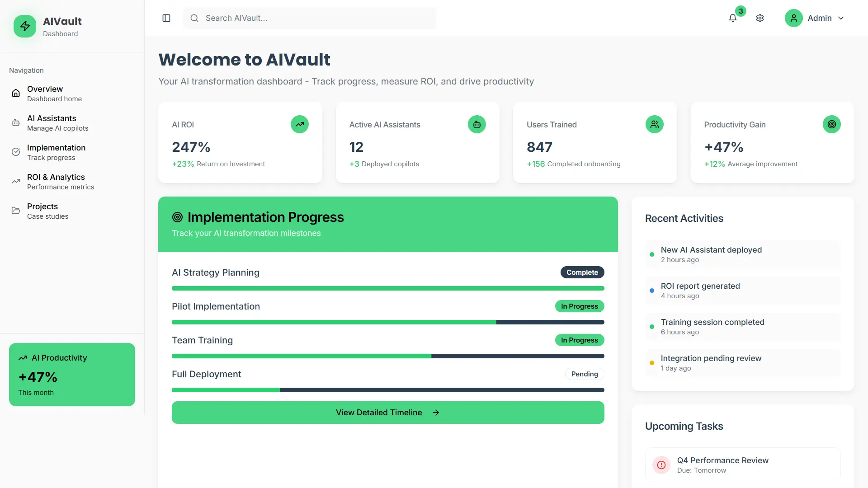Open the AI Productivity +47% widget
This screenshot has height=488, width=868.
[x=72, y=375]
